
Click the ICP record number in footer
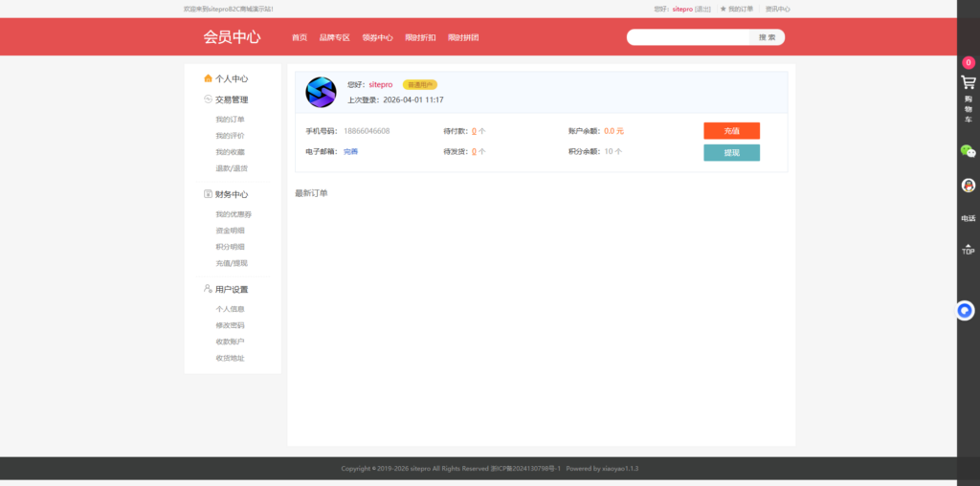525,469
